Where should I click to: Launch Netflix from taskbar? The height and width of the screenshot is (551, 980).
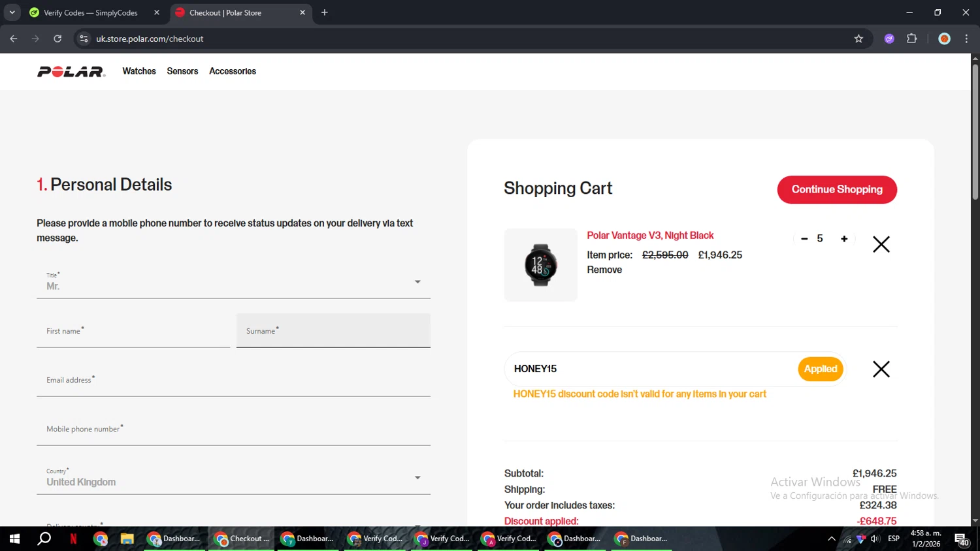[73, 539]
